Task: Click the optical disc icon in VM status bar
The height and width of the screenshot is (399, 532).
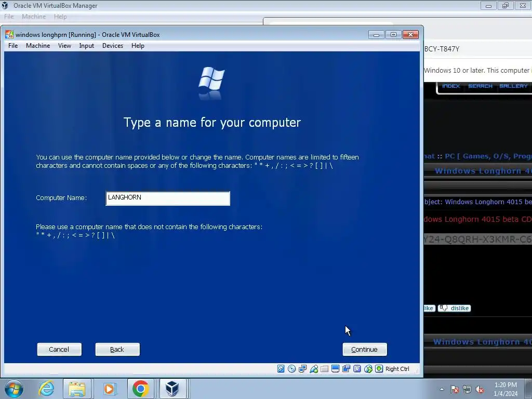Action: coord(292,369)
